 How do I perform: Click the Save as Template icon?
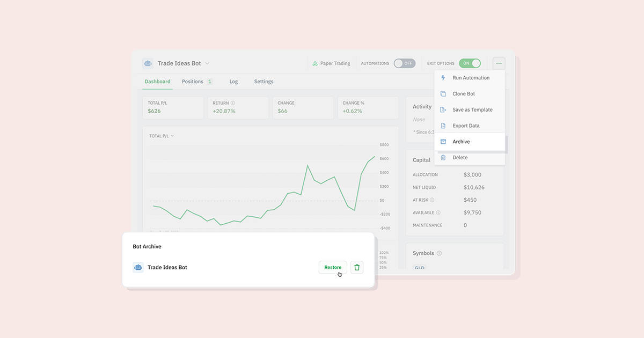pos(442,109)
